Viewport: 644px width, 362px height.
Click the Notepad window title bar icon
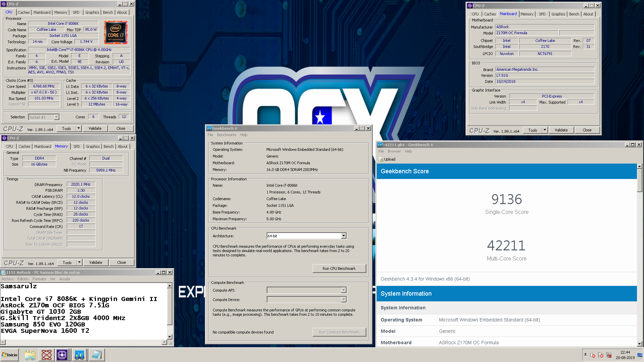click(x=3, y=273)
